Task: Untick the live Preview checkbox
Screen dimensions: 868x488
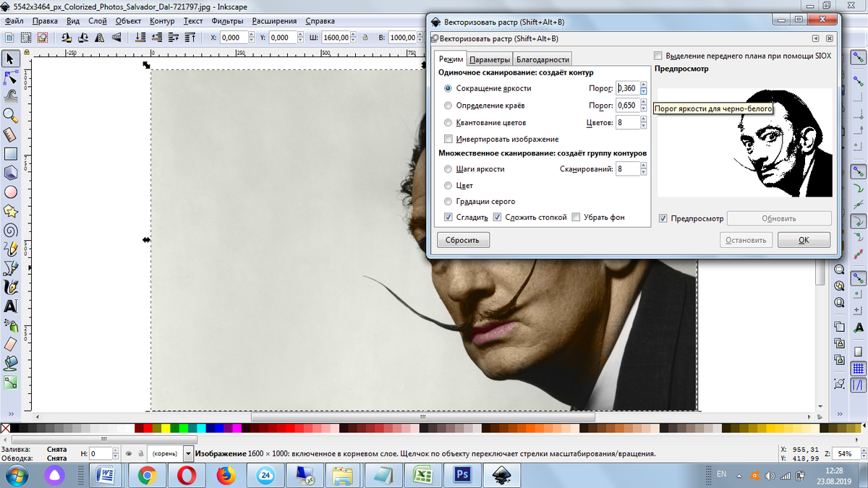Action: [x=663, y=218]
